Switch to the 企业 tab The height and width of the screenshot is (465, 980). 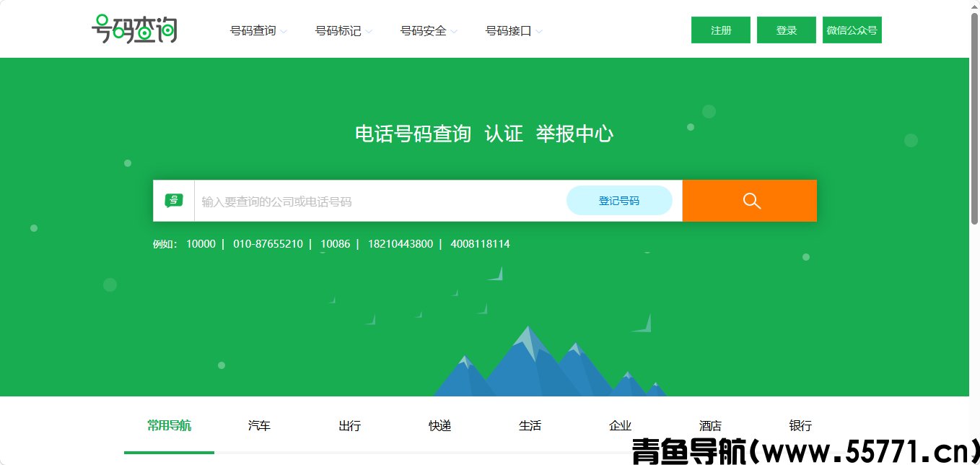click(x=620, y=425)
